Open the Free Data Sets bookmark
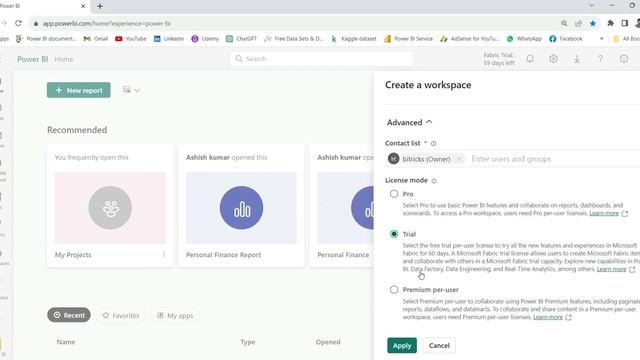640x360 pixels. pyautogui.click(x=294, y=39)
